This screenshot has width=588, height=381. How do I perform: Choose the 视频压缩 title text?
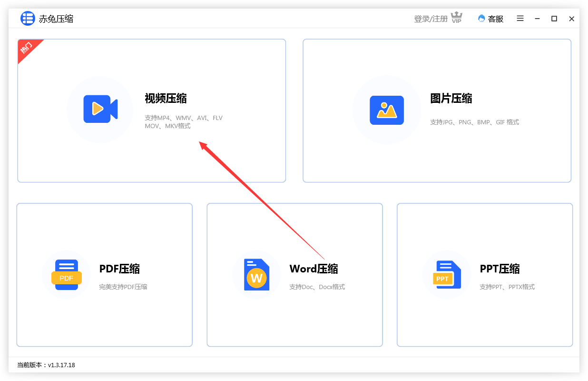[166, 99]
